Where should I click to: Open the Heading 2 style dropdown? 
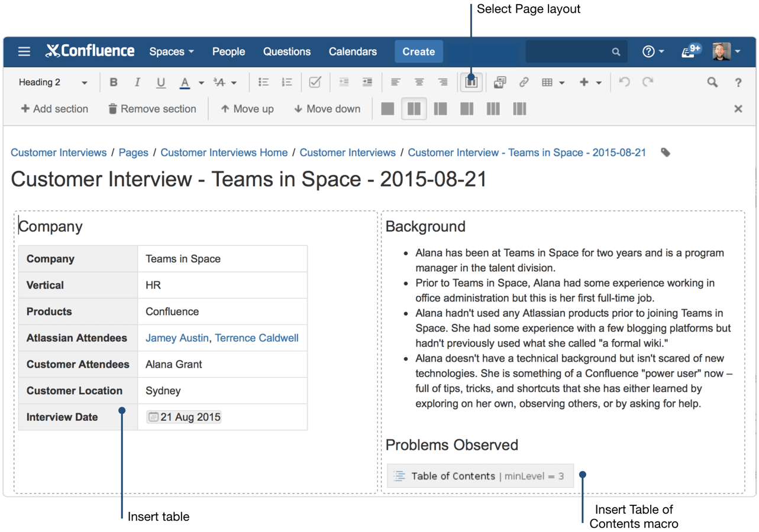pos(53,83)
